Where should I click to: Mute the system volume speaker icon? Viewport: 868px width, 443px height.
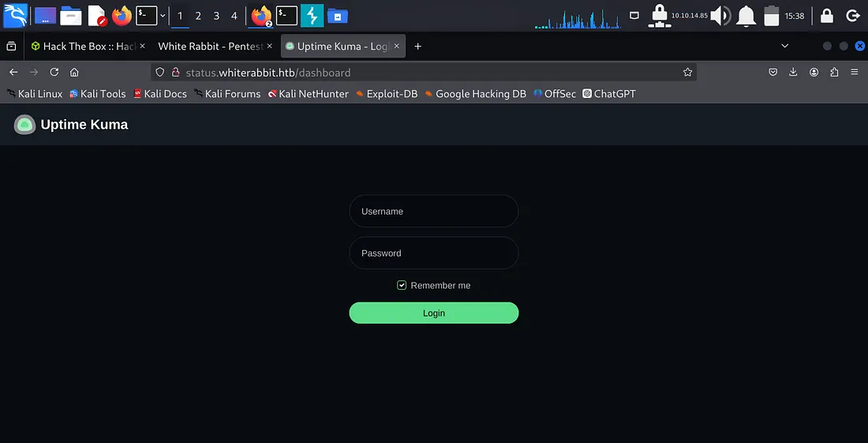720,16
